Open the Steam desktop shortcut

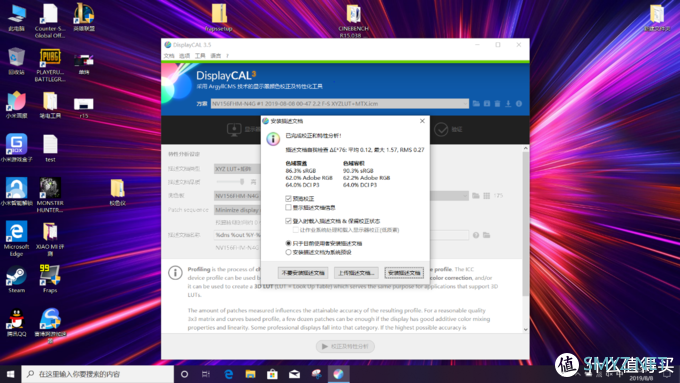(x=16, y=279)
